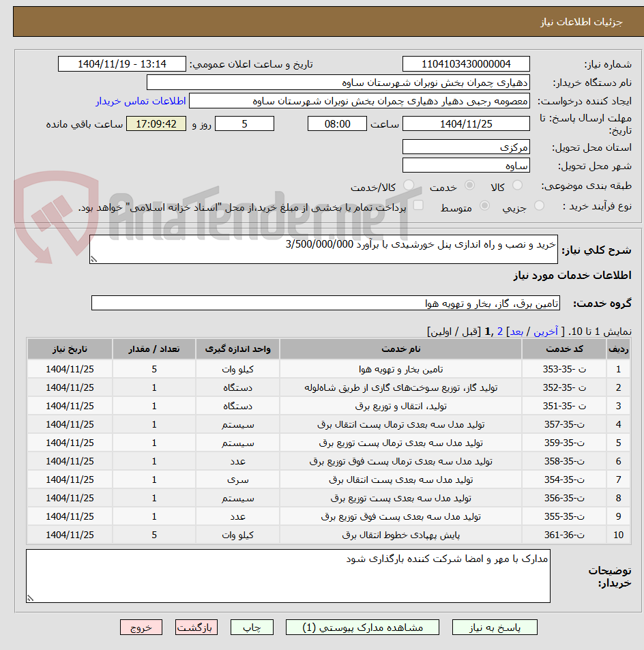Click the کد خدمت column header

pos(564,349)
